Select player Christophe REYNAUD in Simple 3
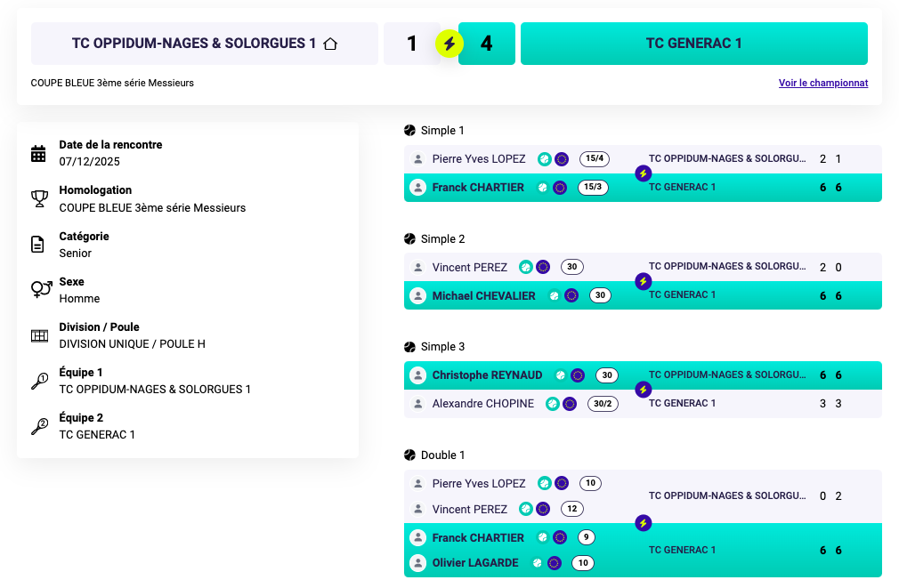The width and height of the screenshot is (899, 588). click(x=487, y=375)
